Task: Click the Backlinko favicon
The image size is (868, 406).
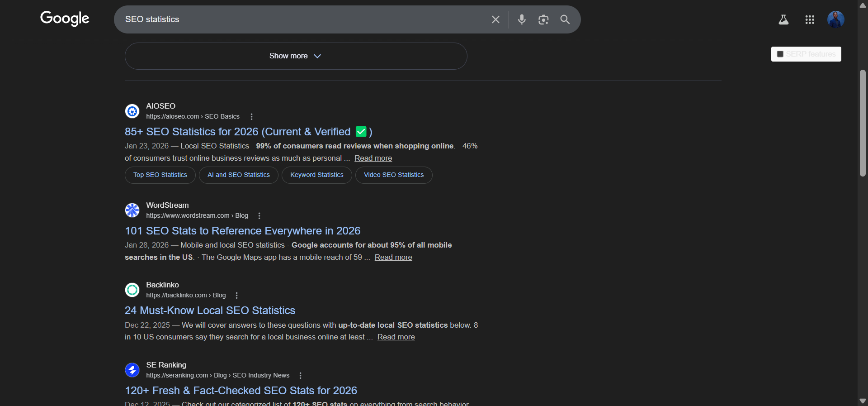Action: click(x=132, y=290)
